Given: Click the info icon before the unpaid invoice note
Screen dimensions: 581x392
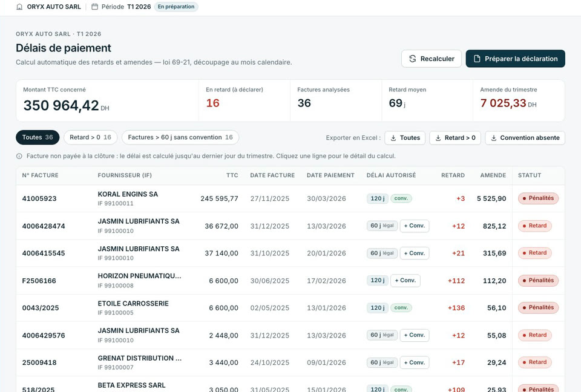Looking at the screenshot, I should click(x=19, y=156).
